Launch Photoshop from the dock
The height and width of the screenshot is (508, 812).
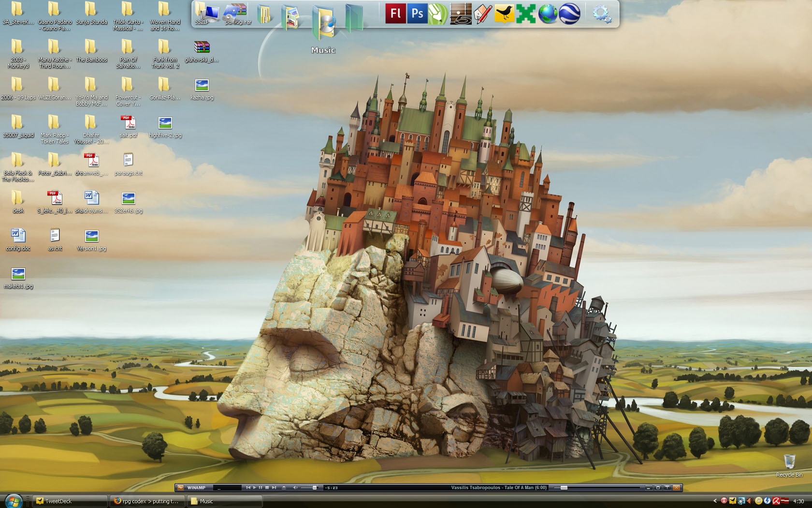[x=417, y=13]
